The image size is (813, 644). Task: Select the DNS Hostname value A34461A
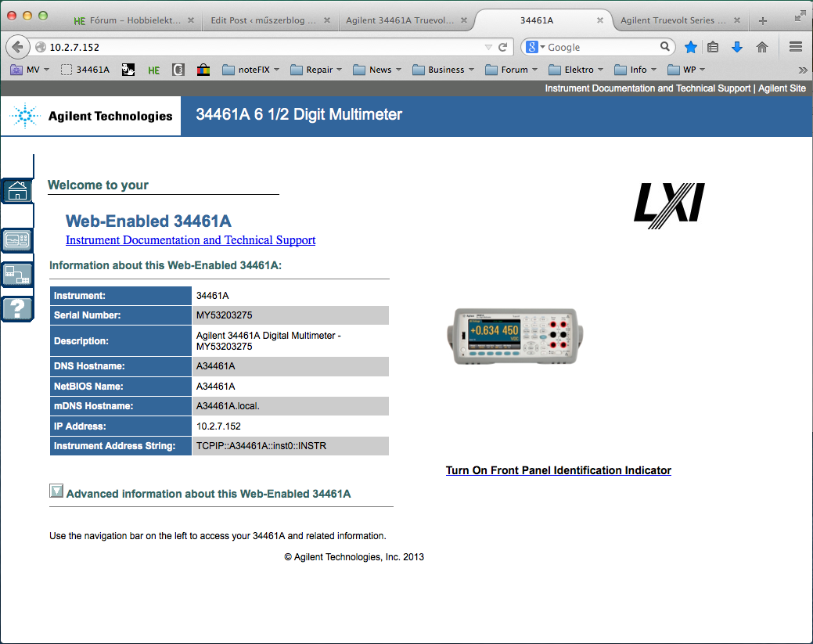(x=215, y=366)
